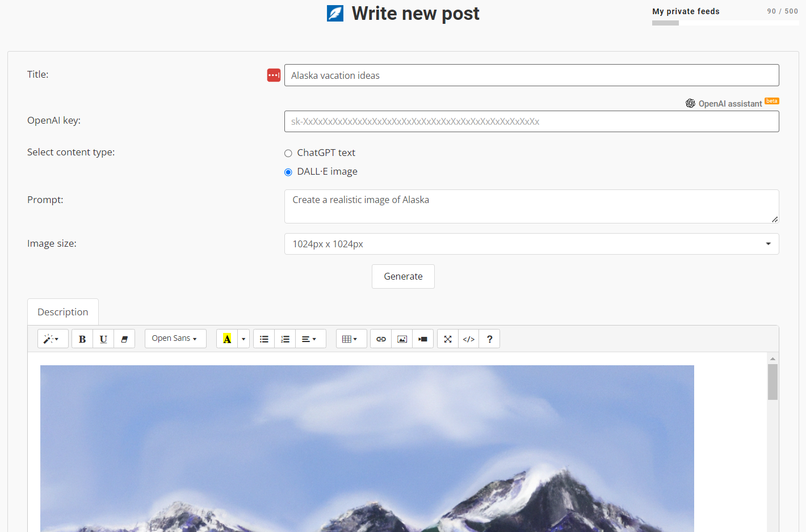
Task: Insert an unordered bullet list
Action: (264, 339)
